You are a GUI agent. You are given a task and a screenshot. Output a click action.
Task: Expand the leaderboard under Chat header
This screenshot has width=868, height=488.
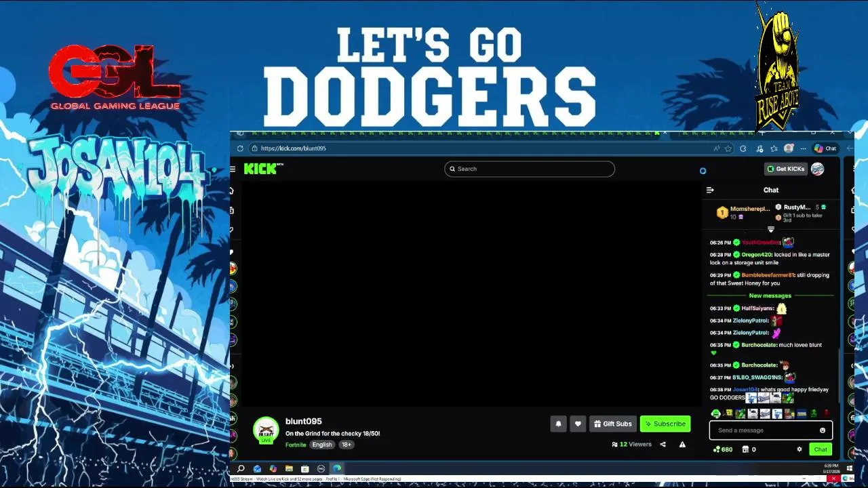click(770, 230)
